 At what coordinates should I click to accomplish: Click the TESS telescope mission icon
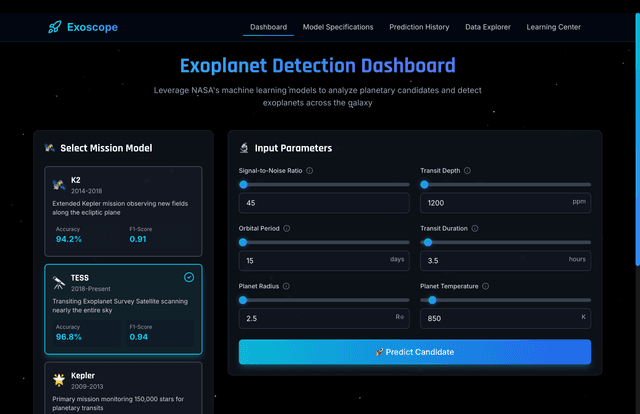click(59, 282)
